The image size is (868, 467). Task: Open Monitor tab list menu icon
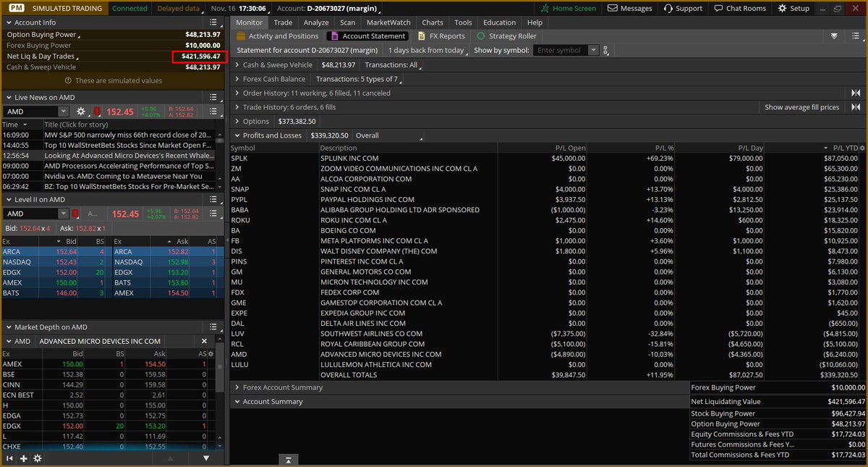[856, 35]
